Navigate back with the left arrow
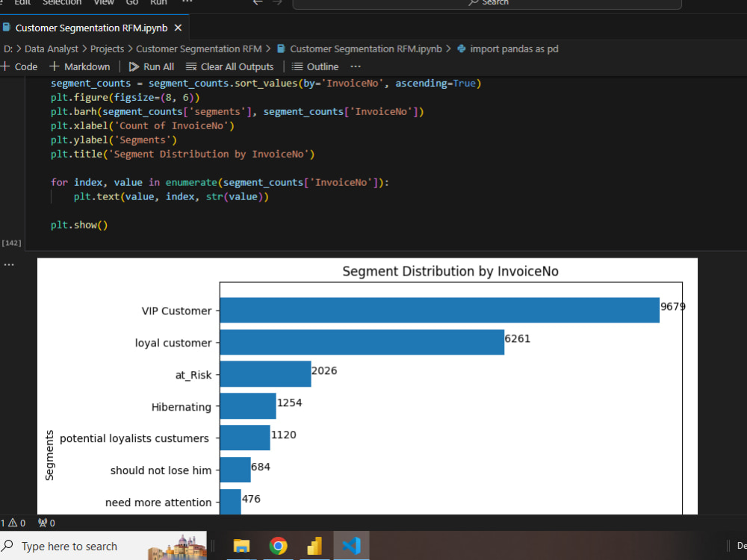 coord(258,2)
